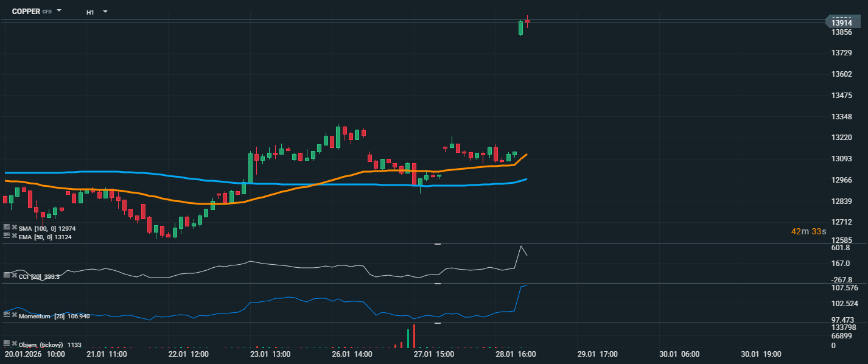Open settings icon for SMA indicator

7,228
